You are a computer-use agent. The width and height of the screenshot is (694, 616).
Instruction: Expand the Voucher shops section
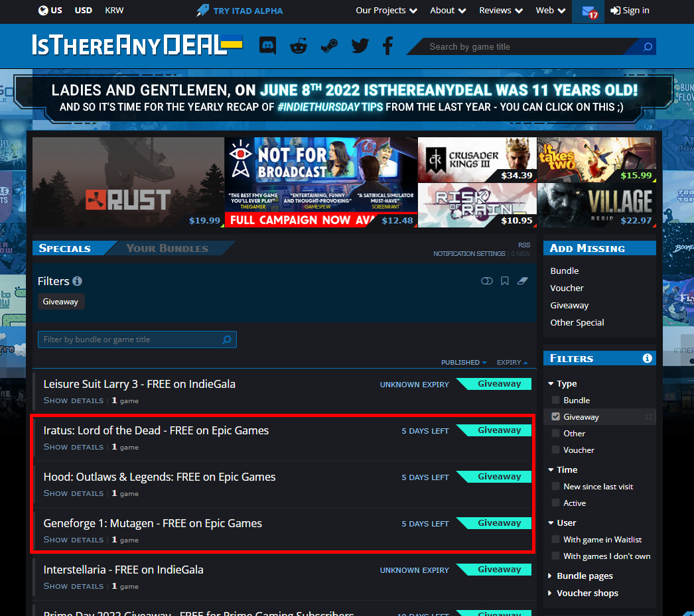[583, 593]
